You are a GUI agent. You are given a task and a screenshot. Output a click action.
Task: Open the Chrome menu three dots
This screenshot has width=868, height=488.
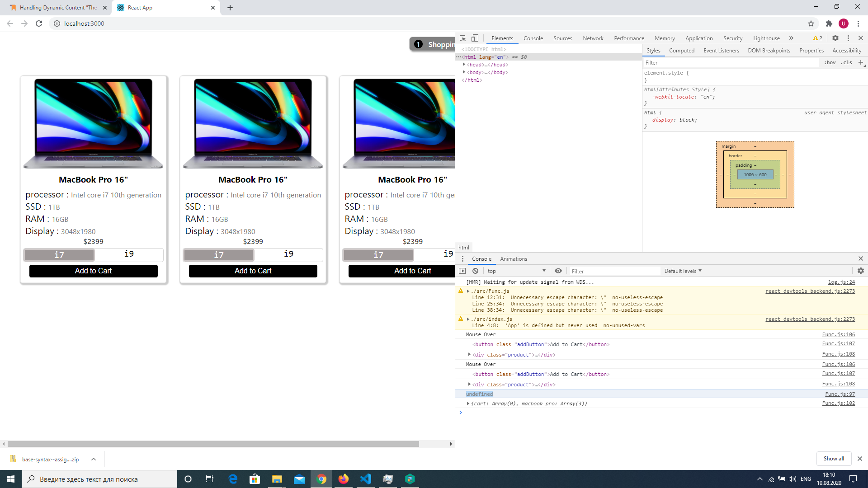coord(858,23)
